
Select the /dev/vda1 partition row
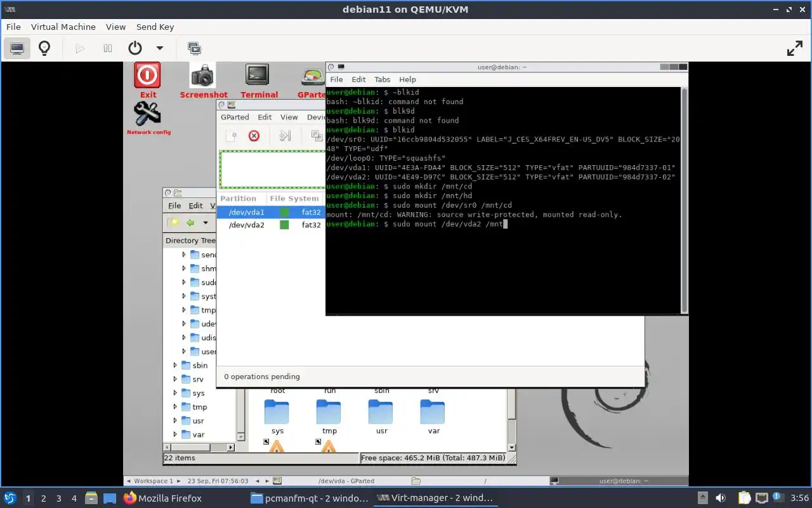271,212
